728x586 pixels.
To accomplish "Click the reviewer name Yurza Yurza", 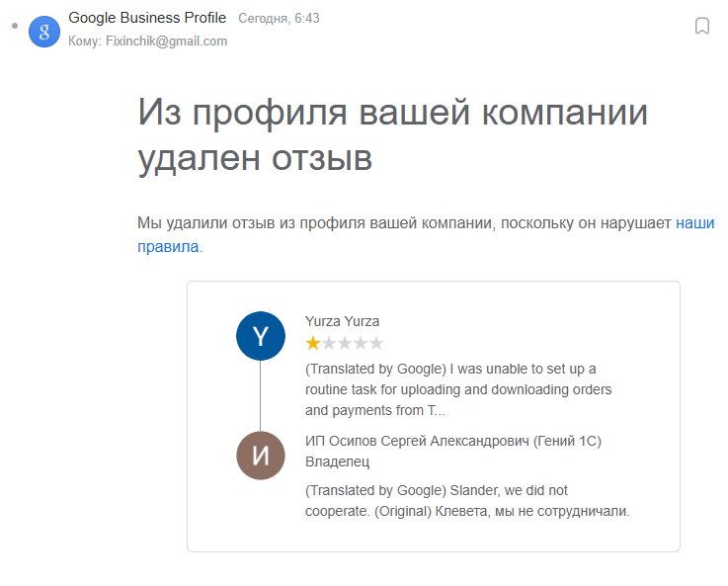I will (x=342, y=321).
